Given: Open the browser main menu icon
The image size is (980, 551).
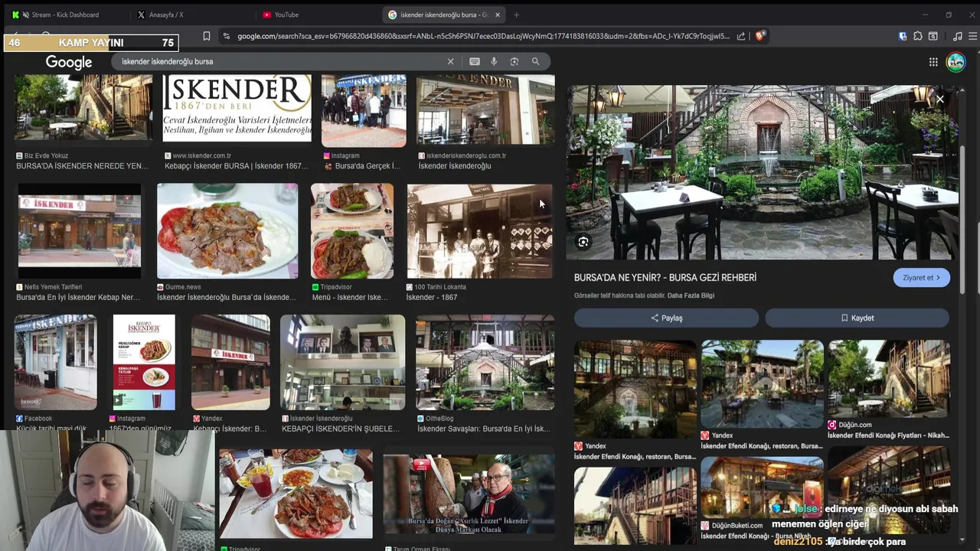Looking at the screenshot, I should 973,36.
